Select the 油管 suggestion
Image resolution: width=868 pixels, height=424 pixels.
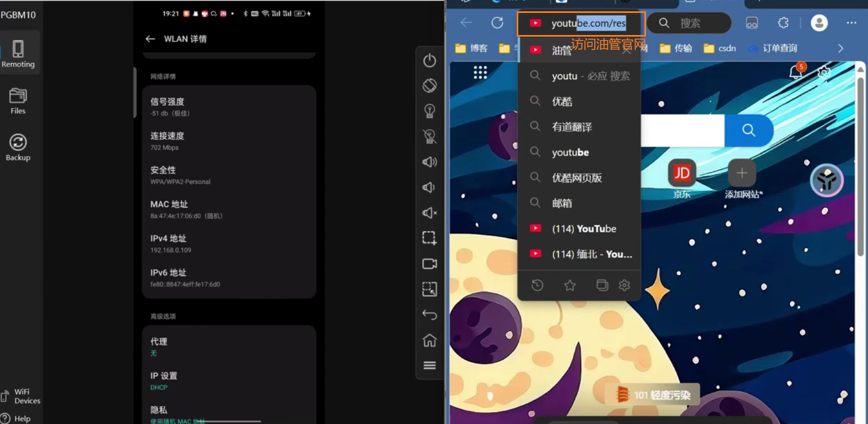pos(579,50)
